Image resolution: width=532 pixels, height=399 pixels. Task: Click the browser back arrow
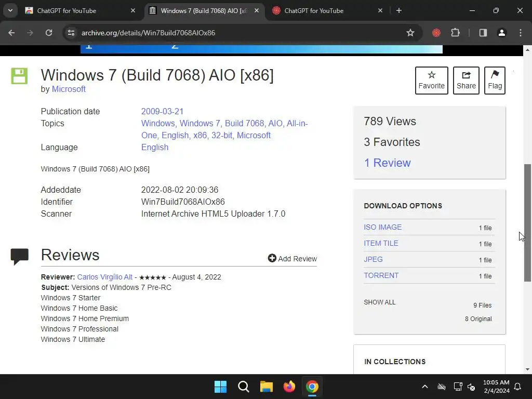tap(11, 33)
